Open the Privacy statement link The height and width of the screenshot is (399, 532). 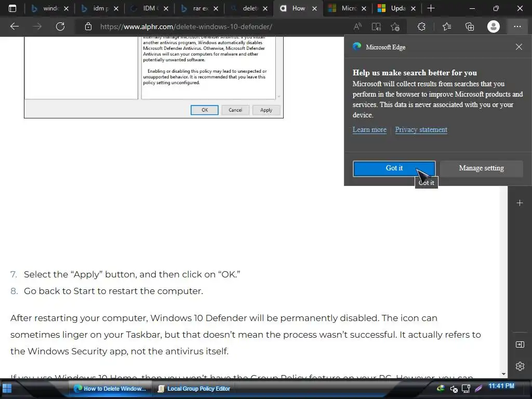[421, 129]
